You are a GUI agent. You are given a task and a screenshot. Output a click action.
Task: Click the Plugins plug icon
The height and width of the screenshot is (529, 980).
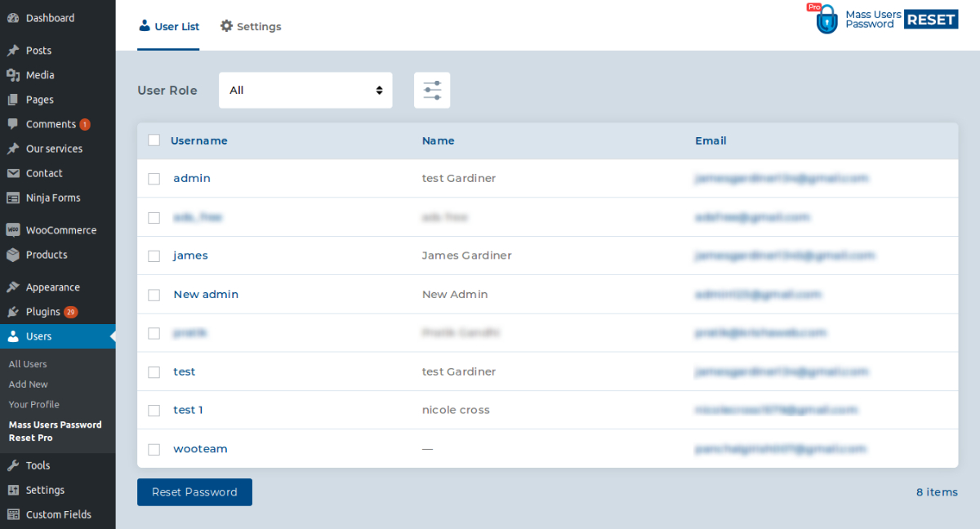pos(13,312)
